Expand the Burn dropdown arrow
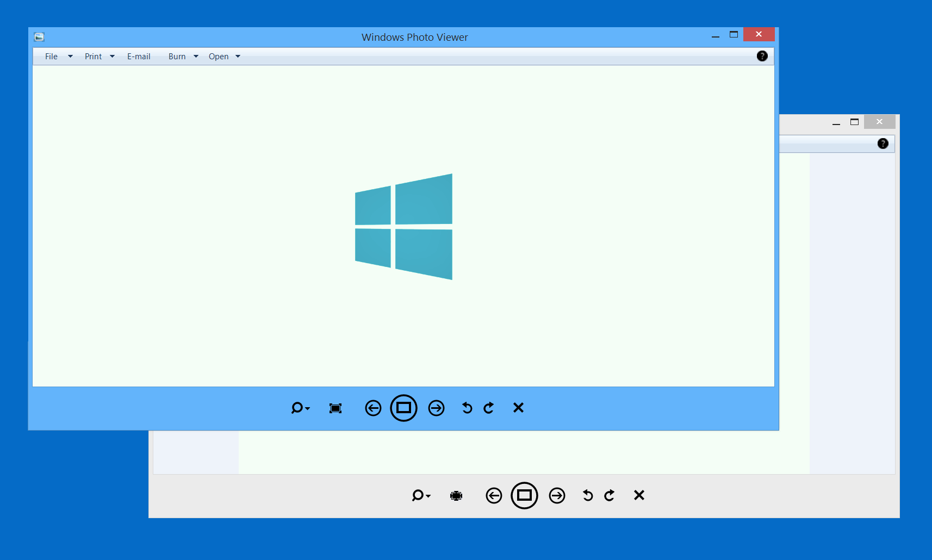Image resolution: width=932 pixels, height=560 pixels. 196,57
